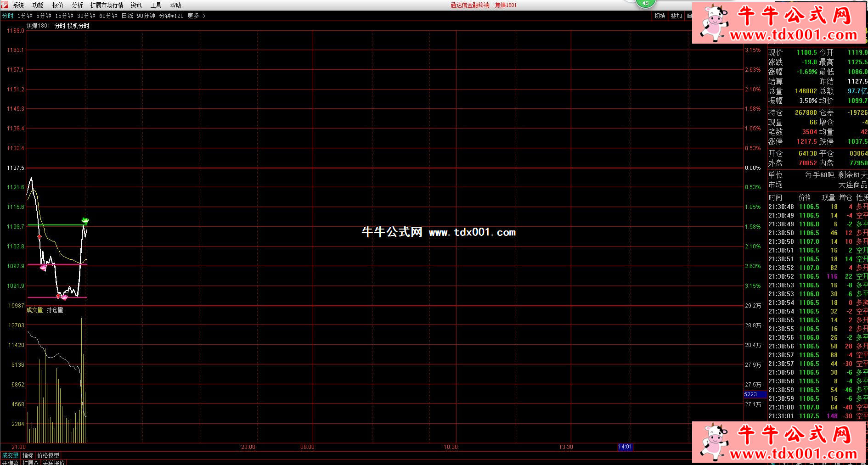Click the green 45 badge at top
868x465 pixels.
(x=645, y=3)
